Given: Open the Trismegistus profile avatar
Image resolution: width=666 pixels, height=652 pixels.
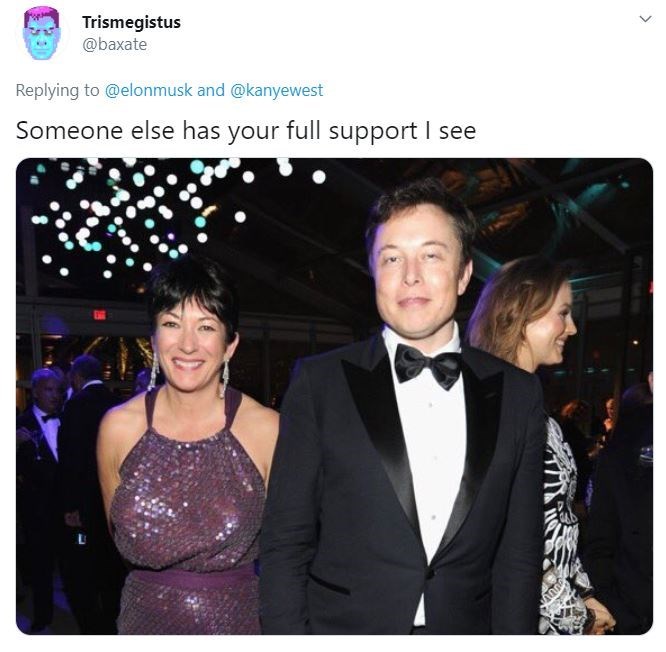Looking at the screenshot, I should [42, 35].
